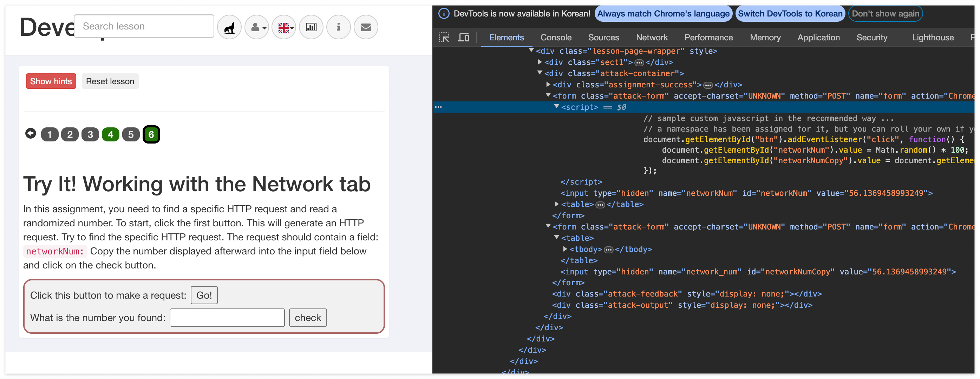Click the DevTools info circle icon
Screen dimensions: 980x379
(444, 14)
